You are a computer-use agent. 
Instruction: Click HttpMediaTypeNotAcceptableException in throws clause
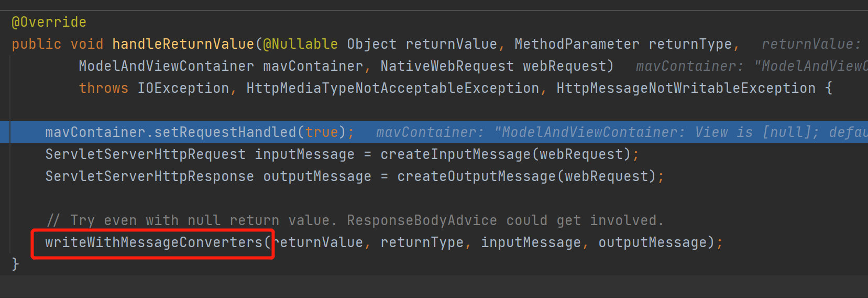coord(393,88)
